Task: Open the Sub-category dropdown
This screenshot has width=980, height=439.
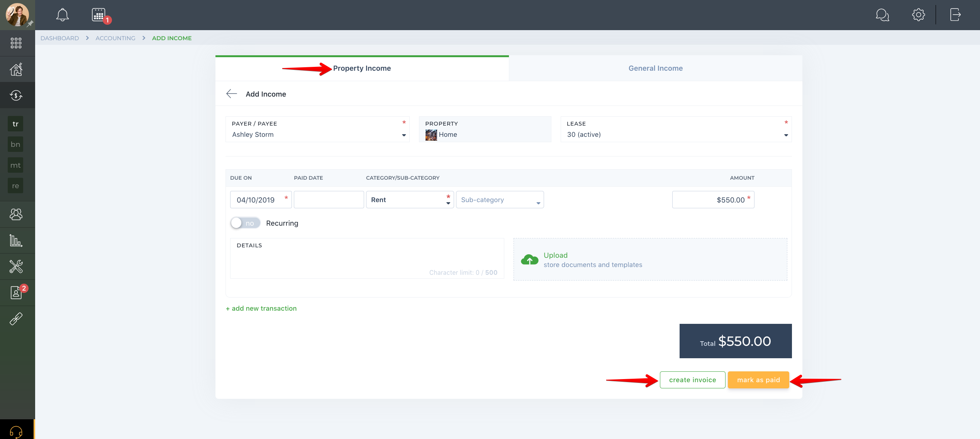Action: tap(500, 200)
